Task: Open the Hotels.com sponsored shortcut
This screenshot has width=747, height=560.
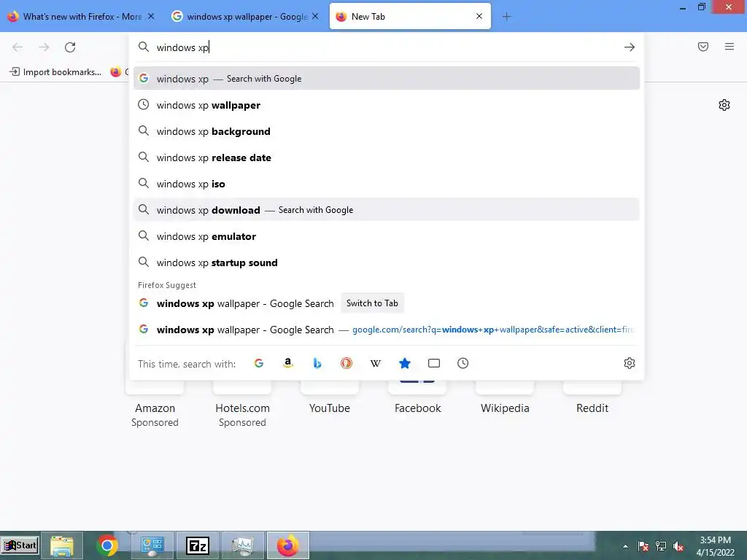Action: 242,408
